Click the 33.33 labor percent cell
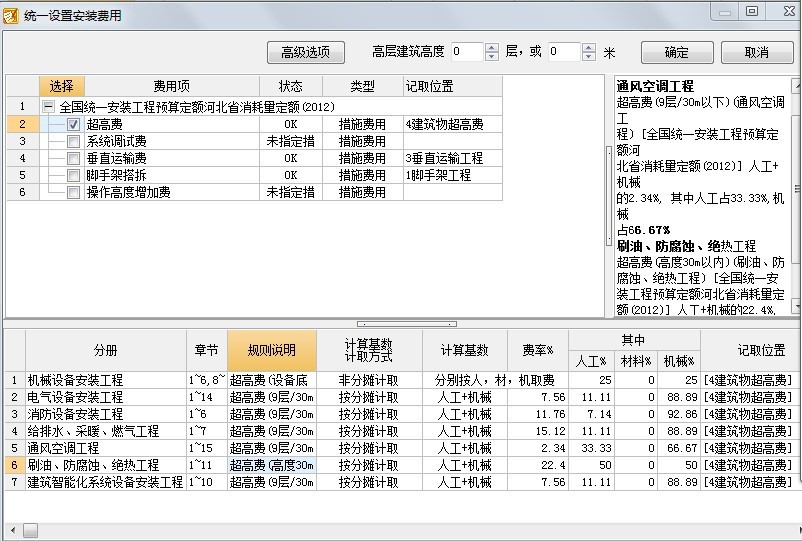Screen dimensions: 802x541 (591, 448)
